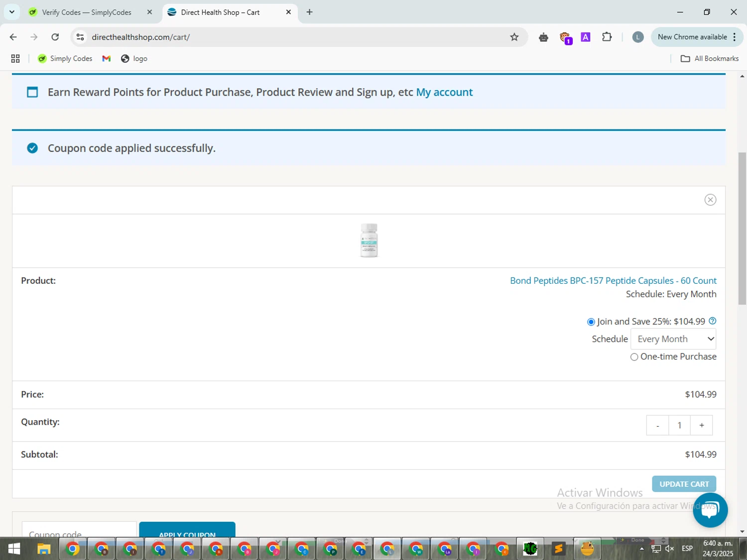Open the network tray icon
747x560 pixels.
tap(656, 549)
